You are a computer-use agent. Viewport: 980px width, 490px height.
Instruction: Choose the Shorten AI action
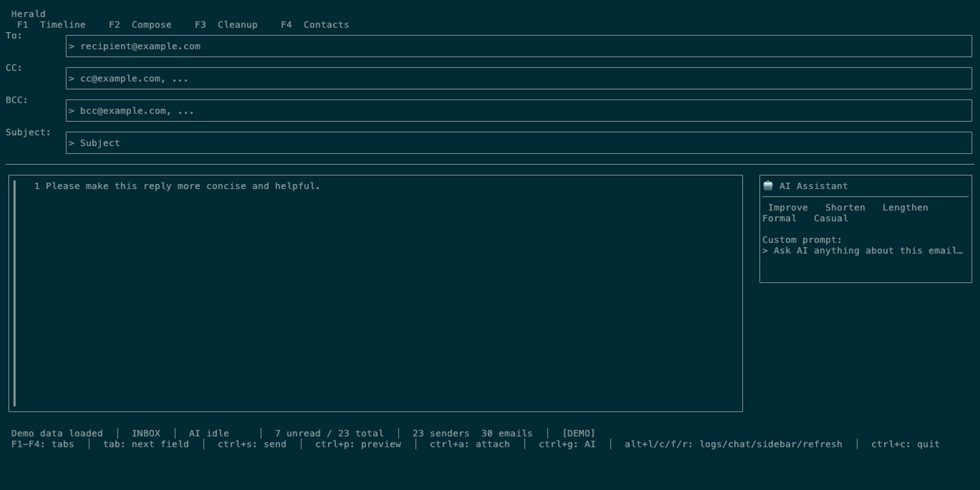click(845, 207)
